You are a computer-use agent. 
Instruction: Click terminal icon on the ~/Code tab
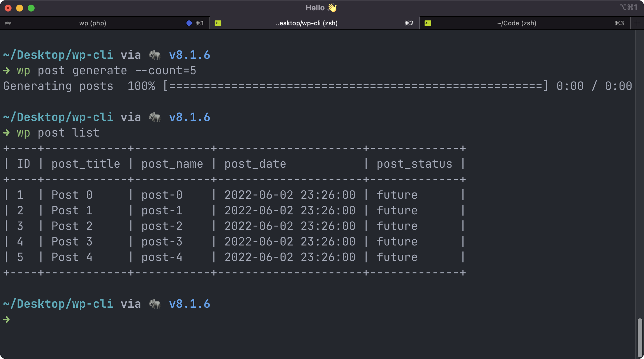point(428,23)
